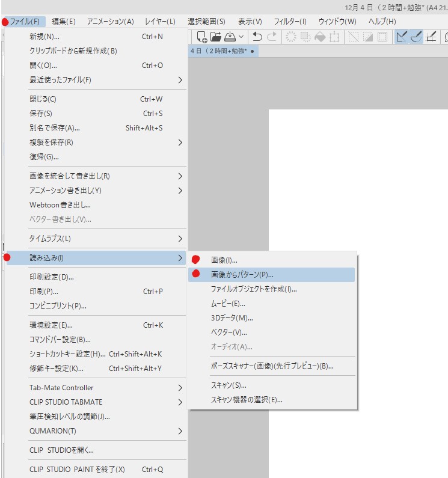Choose クリップボードから新規作成(B)
The width and height of the screenshot is (448, 478).
(96, 51)
